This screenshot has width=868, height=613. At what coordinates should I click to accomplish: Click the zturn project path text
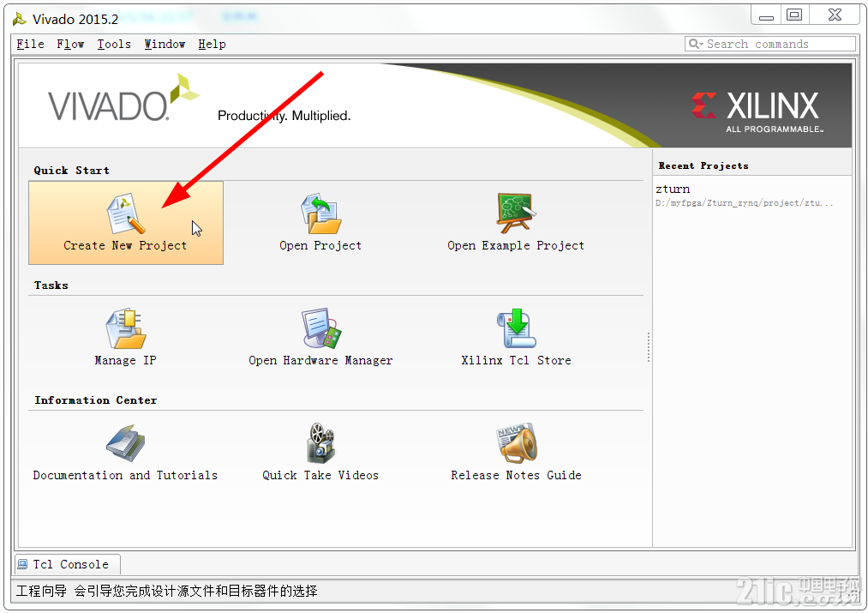coord(744,203)
